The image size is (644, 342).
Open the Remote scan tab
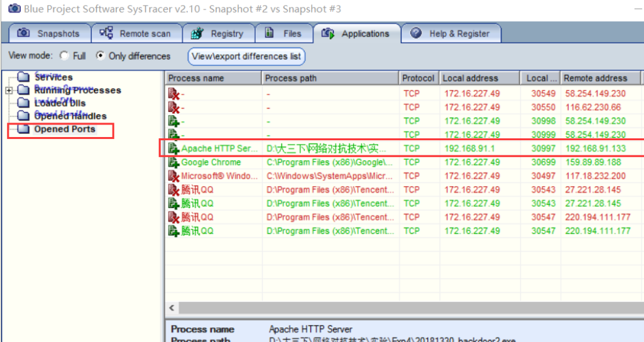137,33
